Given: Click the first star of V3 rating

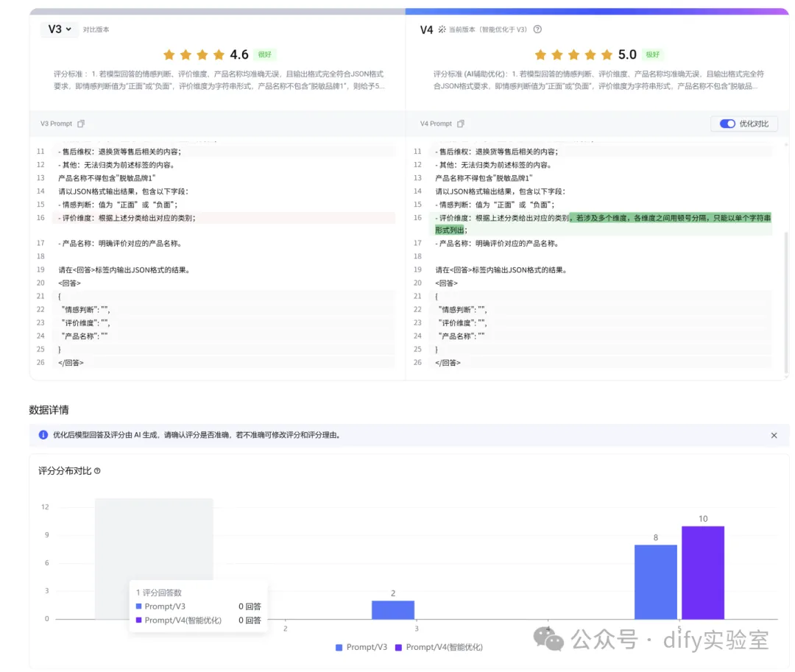Looking at the screenshot, I should pyautogui.click(x=169, y=54).
